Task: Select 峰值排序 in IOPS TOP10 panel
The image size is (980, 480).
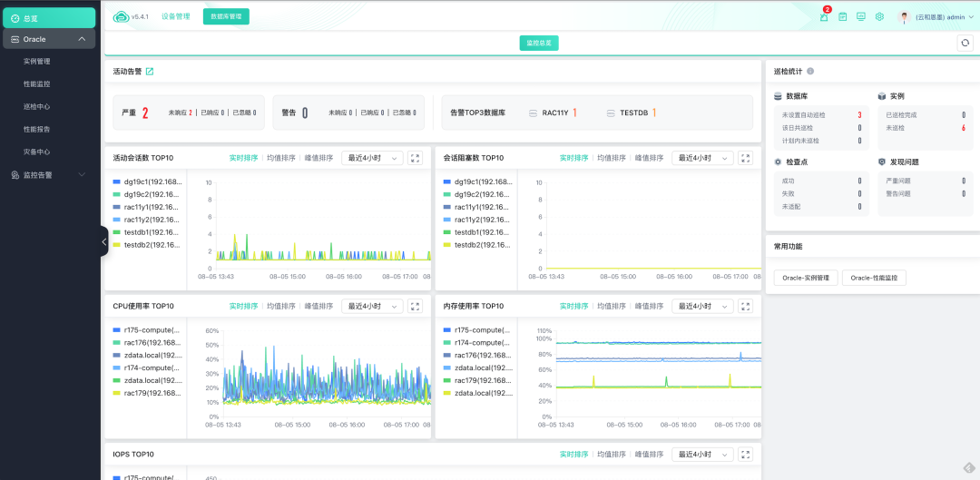Action: click(650, 455)
